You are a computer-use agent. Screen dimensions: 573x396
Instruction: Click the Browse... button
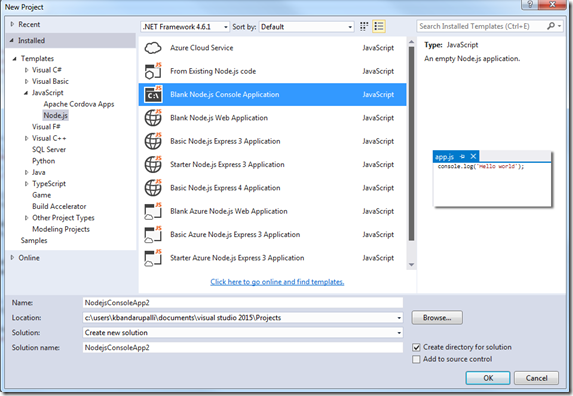coord(437,318)
